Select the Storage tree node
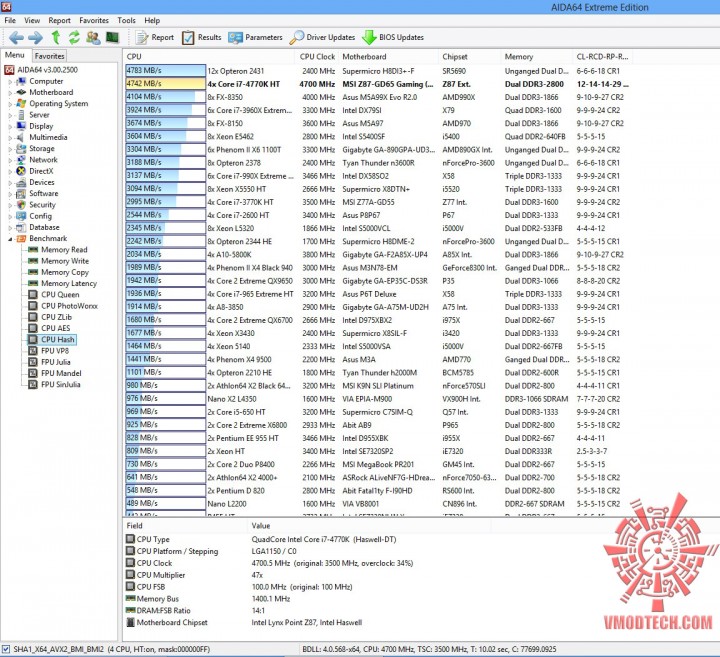Viewport: 720px width, 657px height. pos(42,149)
